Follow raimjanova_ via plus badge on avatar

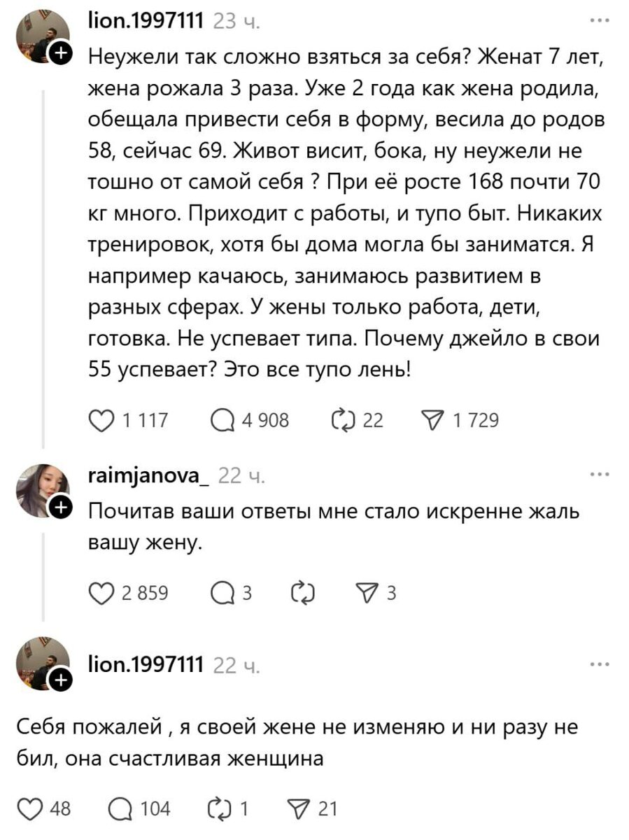pyautogui.click(x=61, y=507)
